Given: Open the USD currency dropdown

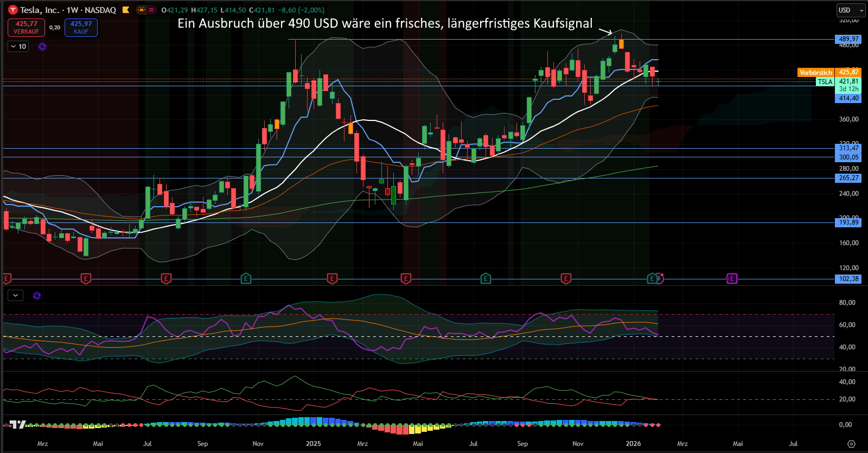Looking at the screenshot, I should (x=850, y=10).
